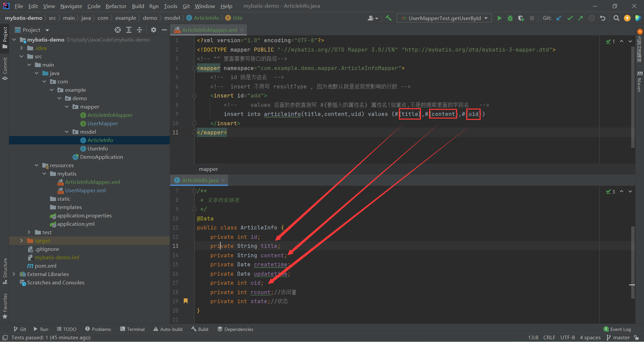This screenshot has width=644, height=342.
Task: Expand the test folder
Action: coord(29,232)
